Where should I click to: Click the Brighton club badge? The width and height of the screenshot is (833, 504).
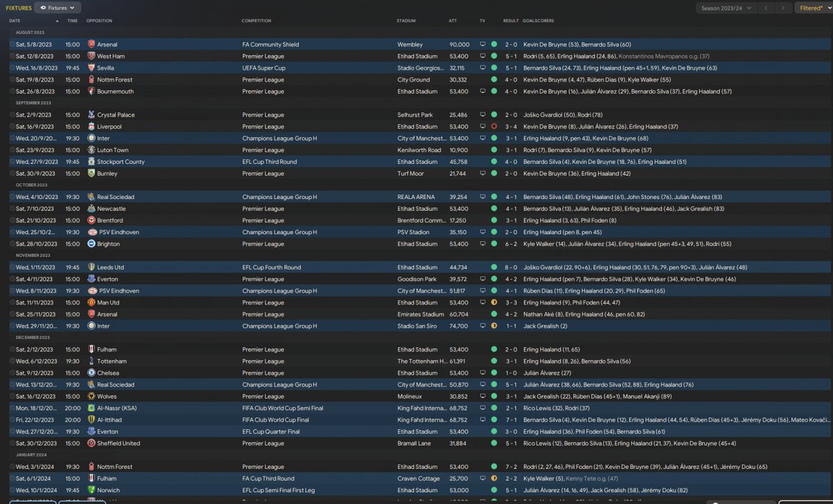[x=91, y=244]
